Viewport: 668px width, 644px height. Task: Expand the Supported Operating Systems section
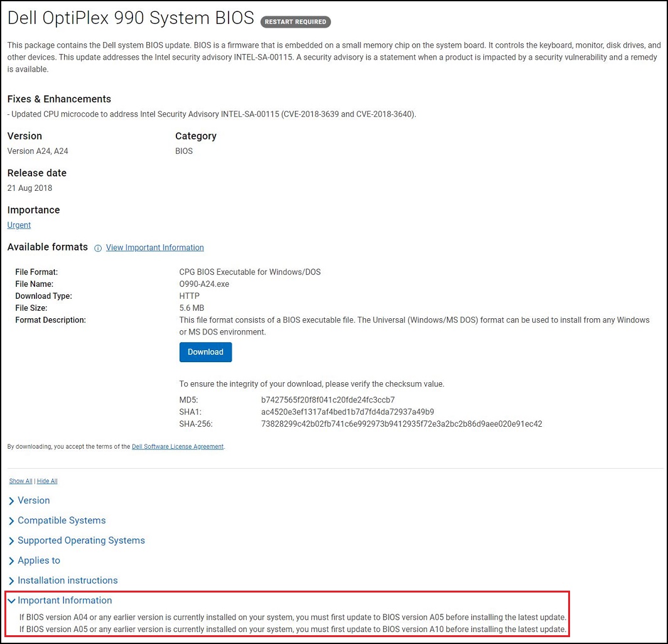pos(77,540)
